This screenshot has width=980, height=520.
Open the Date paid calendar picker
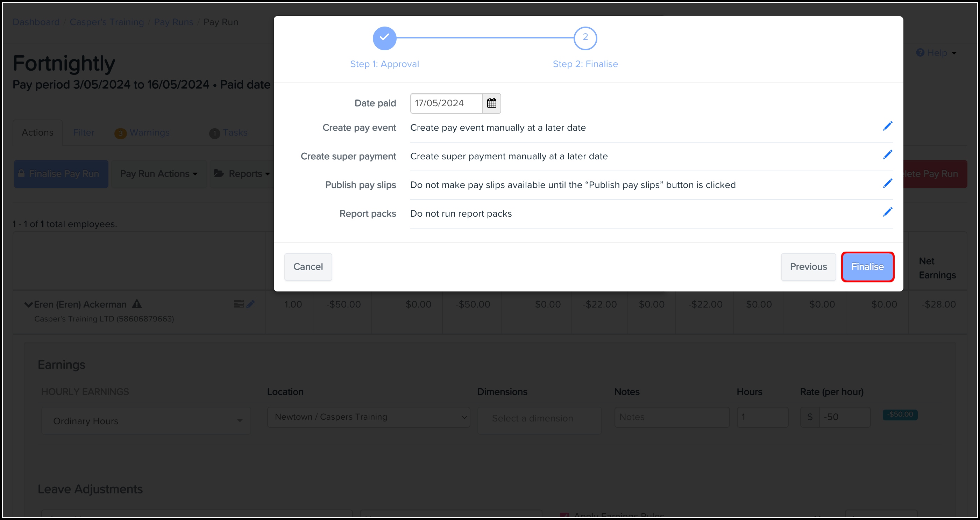491,103
